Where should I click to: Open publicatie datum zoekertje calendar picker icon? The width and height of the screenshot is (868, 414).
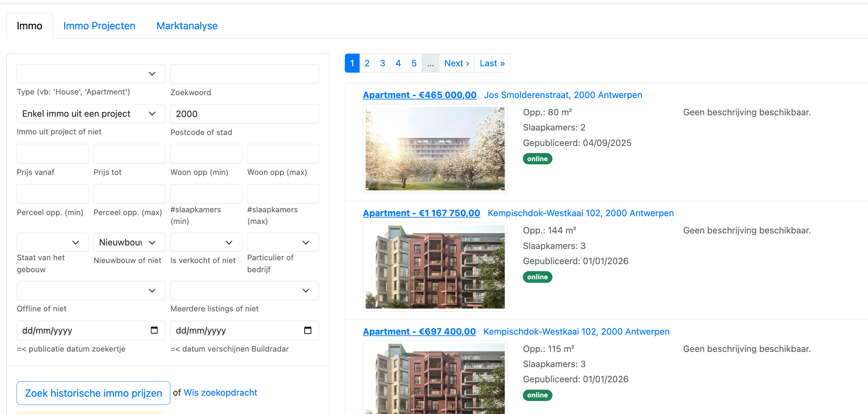point(154,330)
